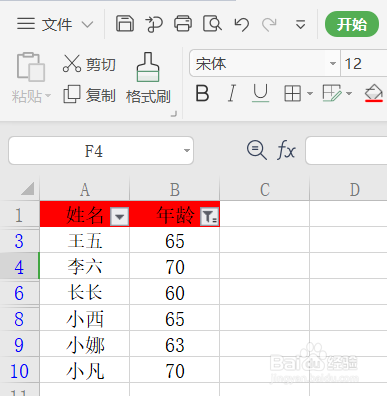Click the formula bar input
Screen dimensions: 387x396
346,150
